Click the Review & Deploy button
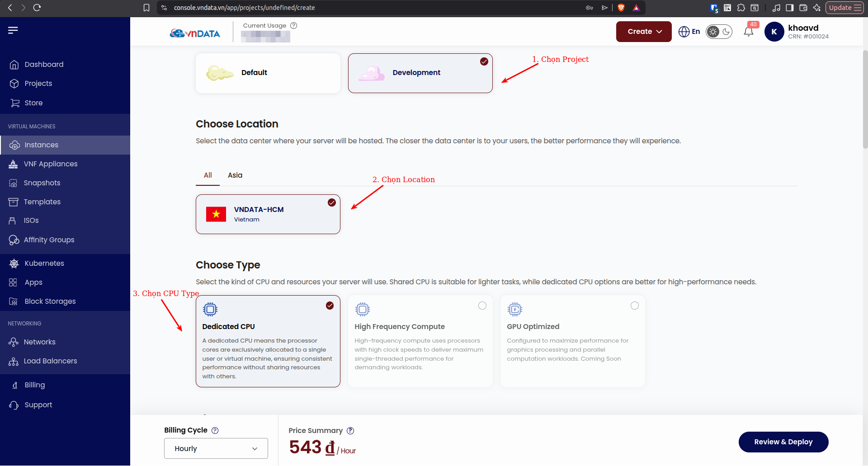The width and height of the screenshot is (868, 466). click(x=783, y=442)
